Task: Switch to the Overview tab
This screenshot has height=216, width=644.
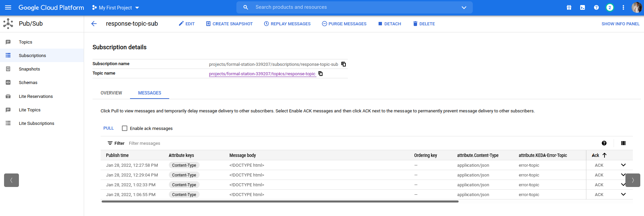Action: click(x=111, y=93)
